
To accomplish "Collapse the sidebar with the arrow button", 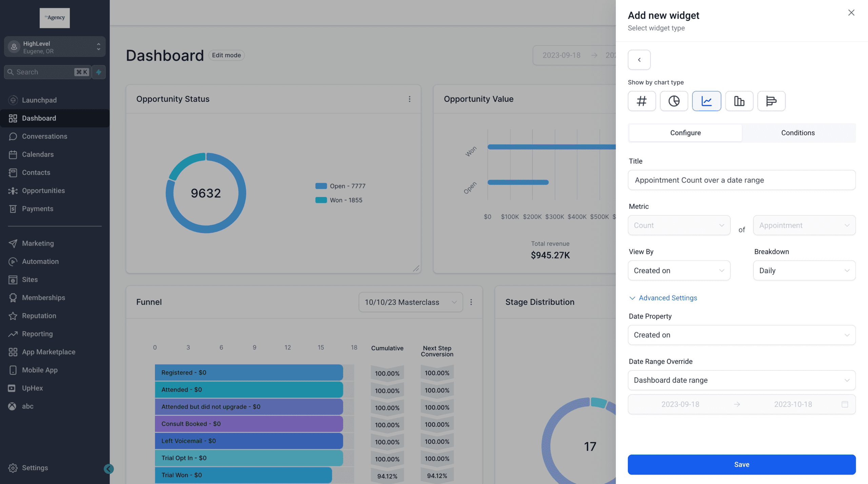I will tap(108, 469).
